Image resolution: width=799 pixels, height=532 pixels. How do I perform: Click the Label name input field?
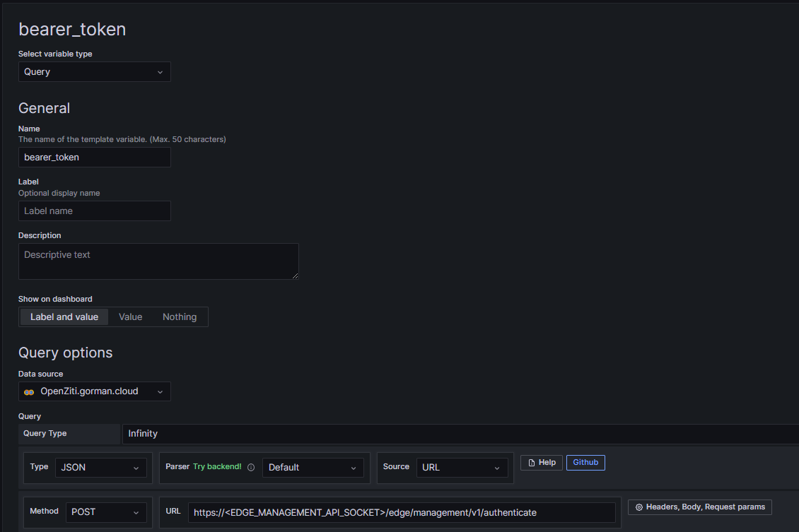coord(94,211)
